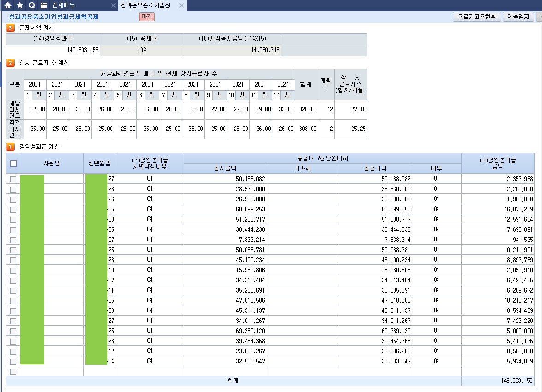Close the 성과공유중소기업성 tab
542x392 pixels.
tap(182, 6)
